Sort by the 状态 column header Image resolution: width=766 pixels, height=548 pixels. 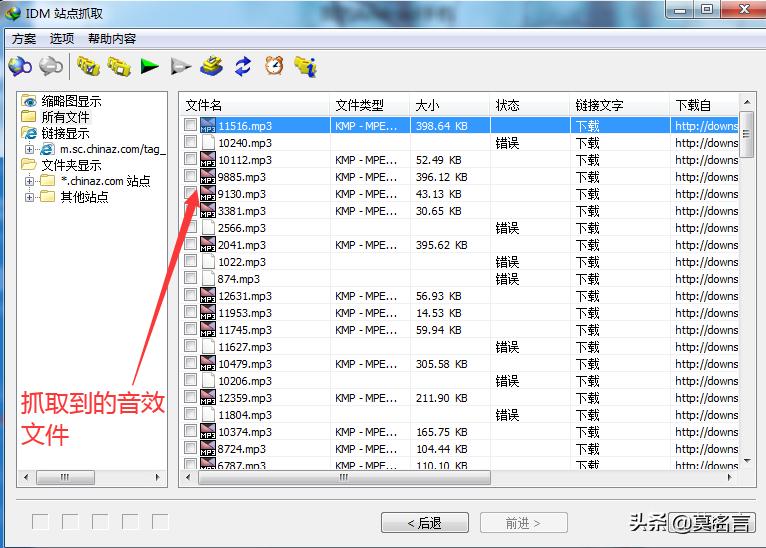click(x=530, y=105)
